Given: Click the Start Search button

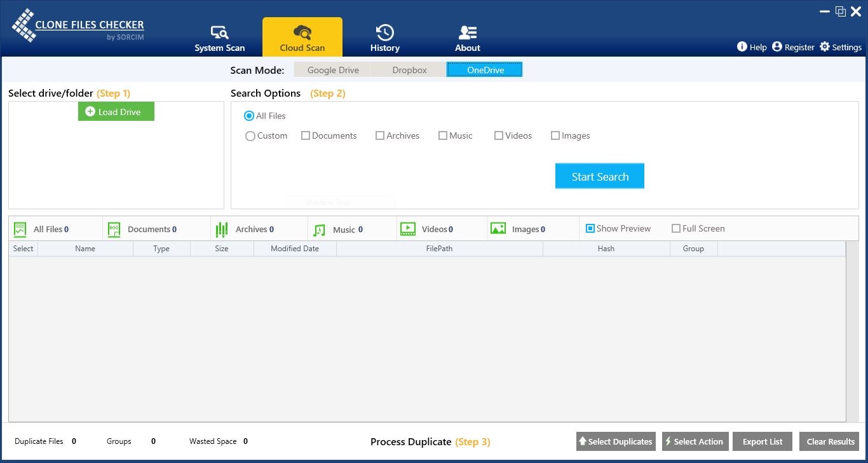Looking at the screenshot, I should click(x=600, y=176).
